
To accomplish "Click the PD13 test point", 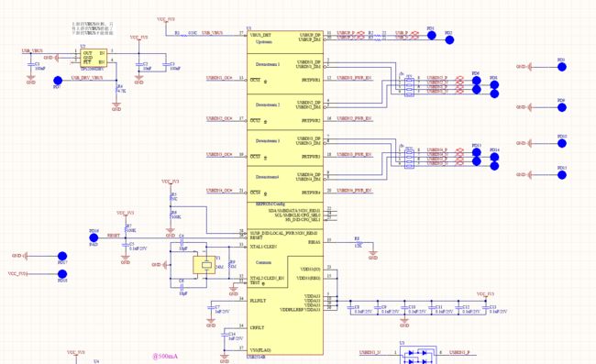I will pos(476,152).
